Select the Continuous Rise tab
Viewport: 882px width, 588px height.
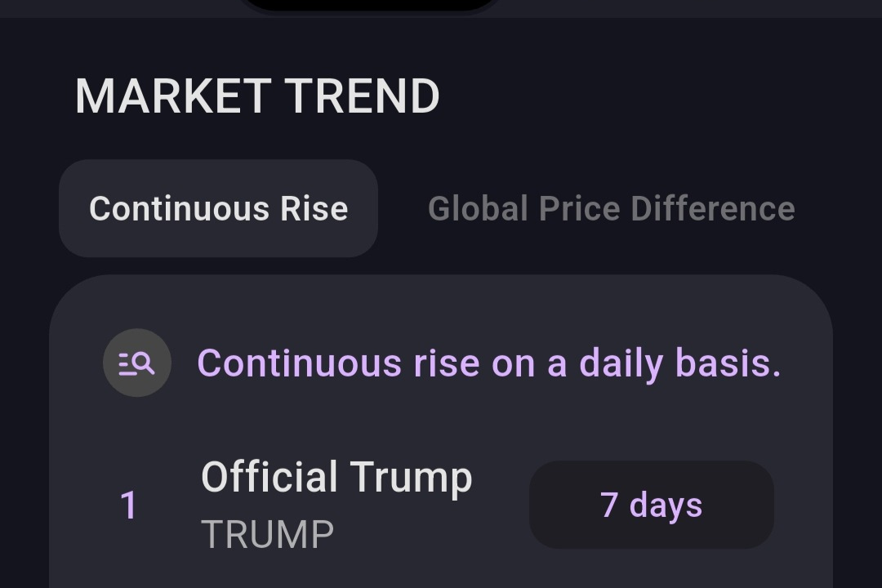(219, 208)
